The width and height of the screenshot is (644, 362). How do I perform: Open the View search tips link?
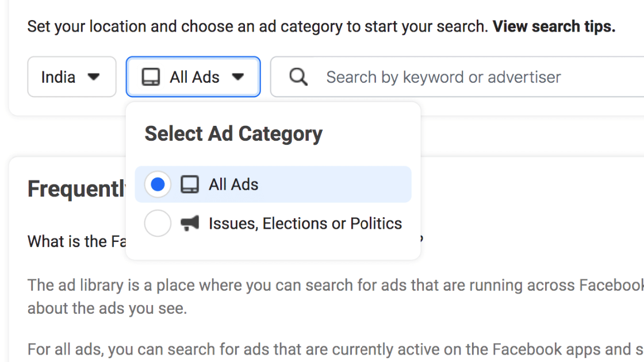click(553, 26)
